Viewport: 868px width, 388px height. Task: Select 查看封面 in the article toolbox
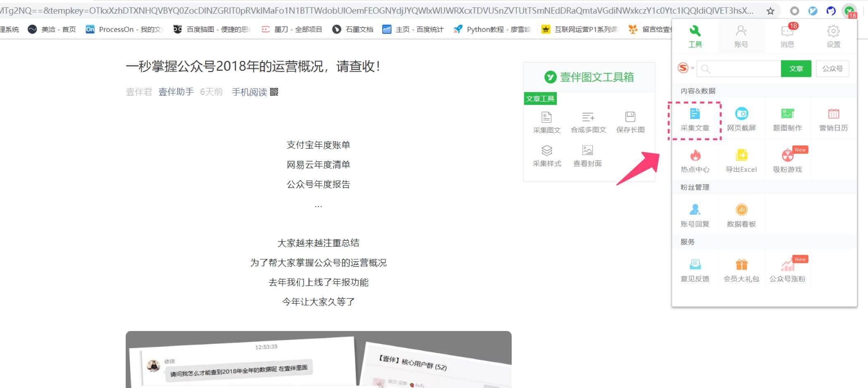[587, 156]
